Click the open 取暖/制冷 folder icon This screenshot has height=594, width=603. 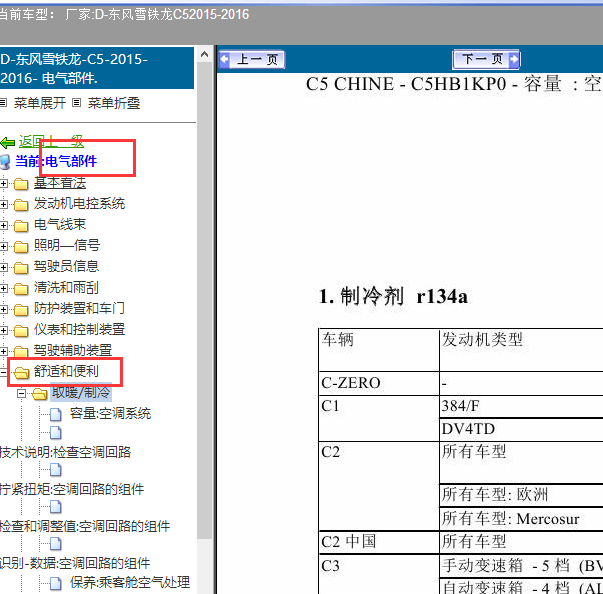pos(40,394)
